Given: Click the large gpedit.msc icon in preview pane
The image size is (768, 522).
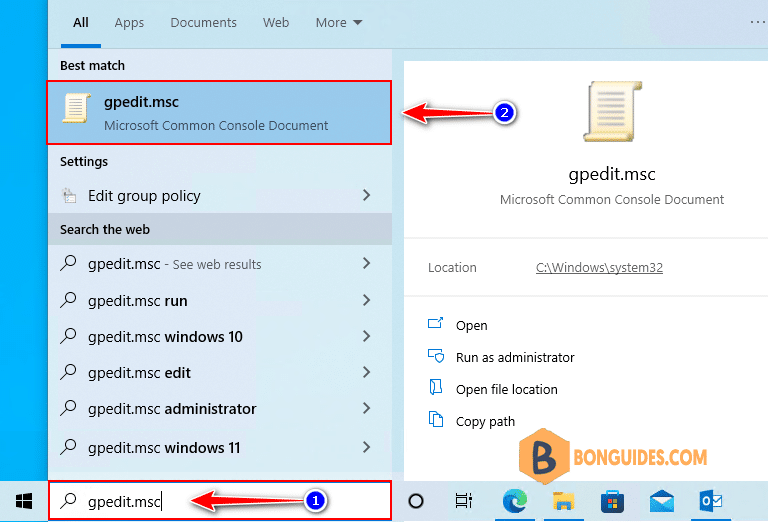Looking at the screenshot, I should click(x=613, y=111).
